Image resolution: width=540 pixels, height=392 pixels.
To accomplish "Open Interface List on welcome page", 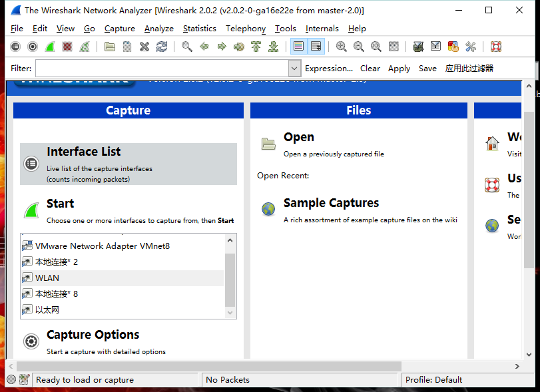I will [x=129, y=164].
